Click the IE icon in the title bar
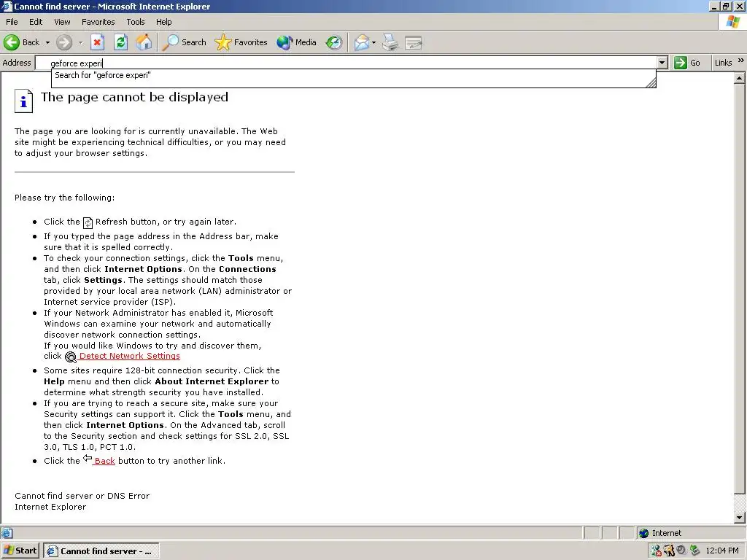The width and height of the screenshot is (747, 560). (x=7, y=6)
